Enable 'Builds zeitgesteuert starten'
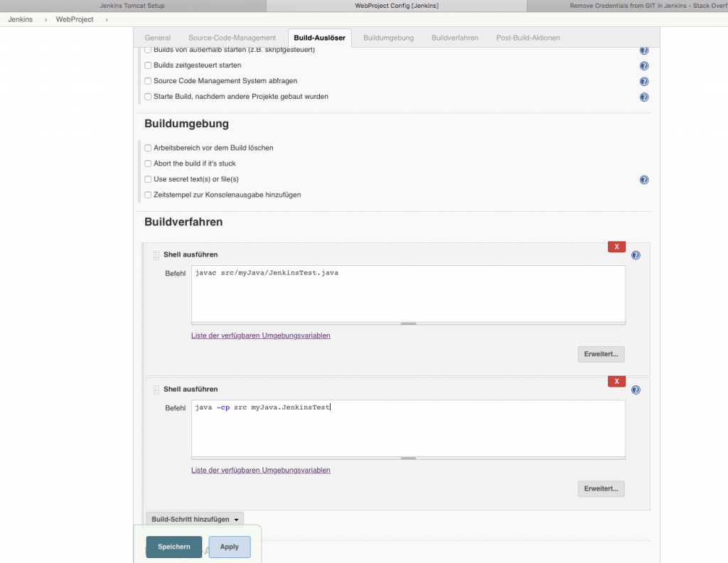 [x=148, y=65]
